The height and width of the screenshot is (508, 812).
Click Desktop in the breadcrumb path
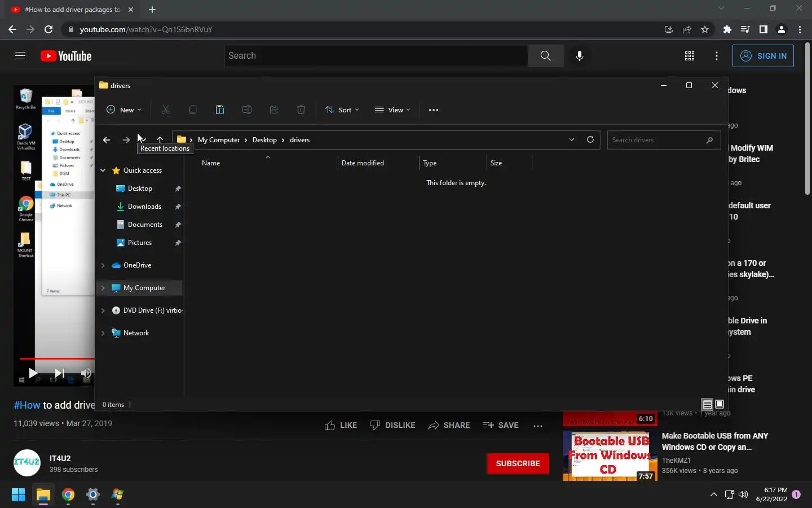[x=264, y=140]
